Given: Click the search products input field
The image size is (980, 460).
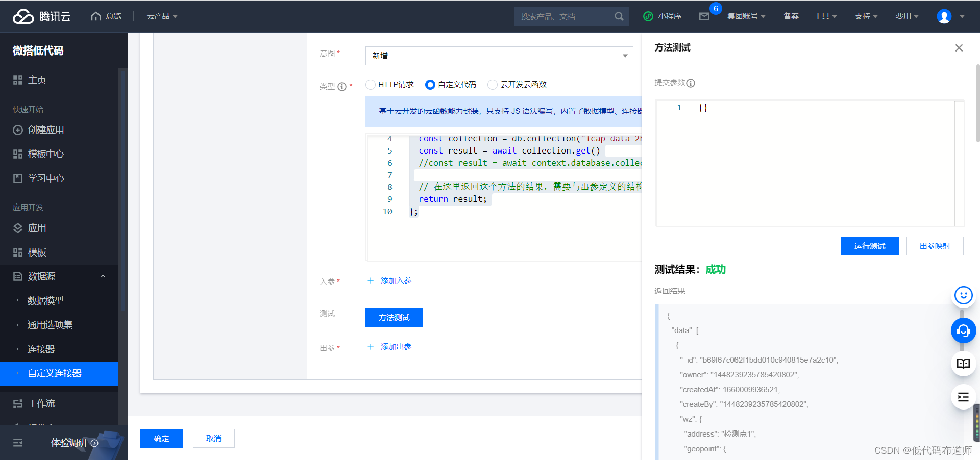Looking at the screenshot, I should (x=564, y=16).
